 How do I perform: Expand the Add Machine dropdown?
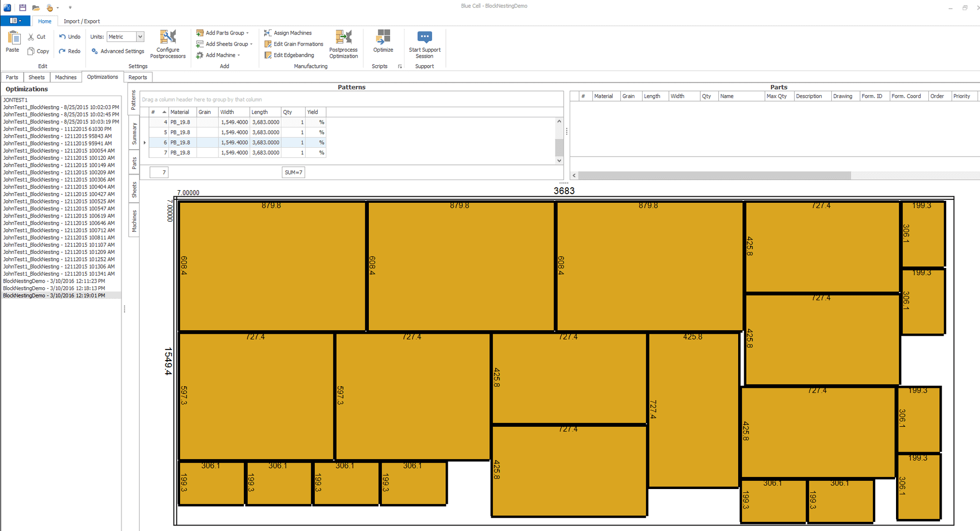(x=239, y=55)
